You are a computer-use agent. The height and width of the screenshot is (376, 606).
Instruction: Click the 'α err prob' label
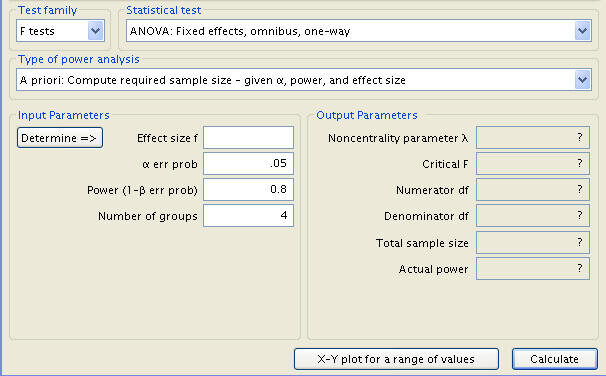(170, 165)
